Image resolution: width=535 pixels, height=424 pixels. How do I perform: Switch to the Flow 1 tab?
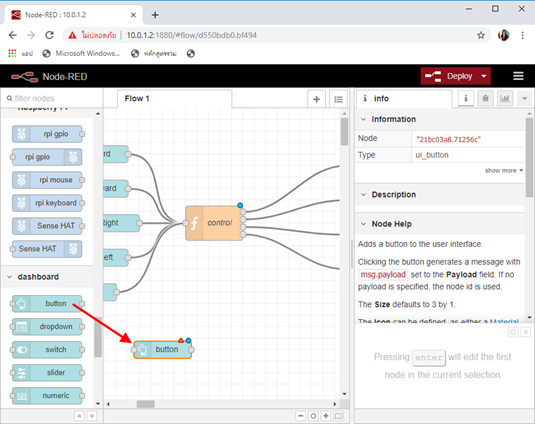tap(174, 99)
